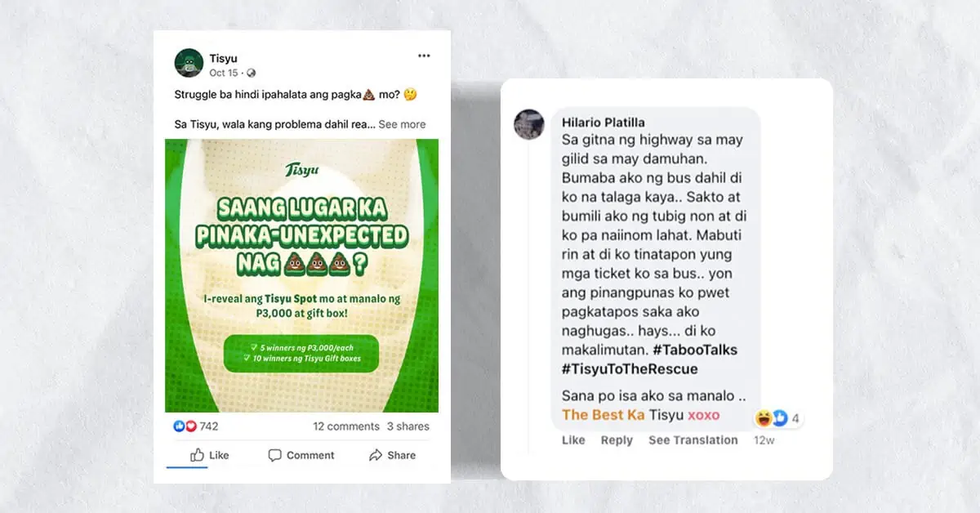980x513 pixels.
Task: Click See Translation under the comment
Action: (x=693, y=439)
